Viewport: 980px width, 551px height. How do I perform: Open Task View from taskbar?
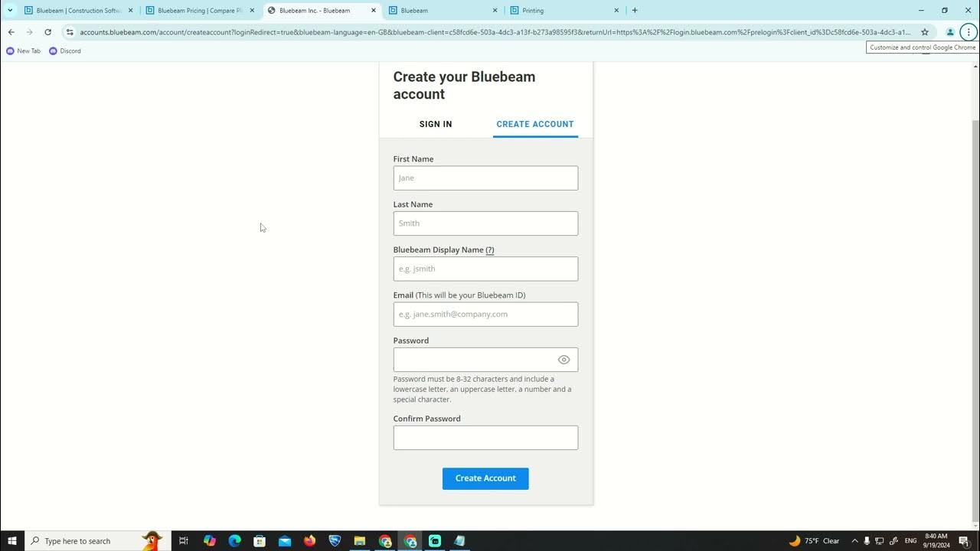(x=184, y=541)
